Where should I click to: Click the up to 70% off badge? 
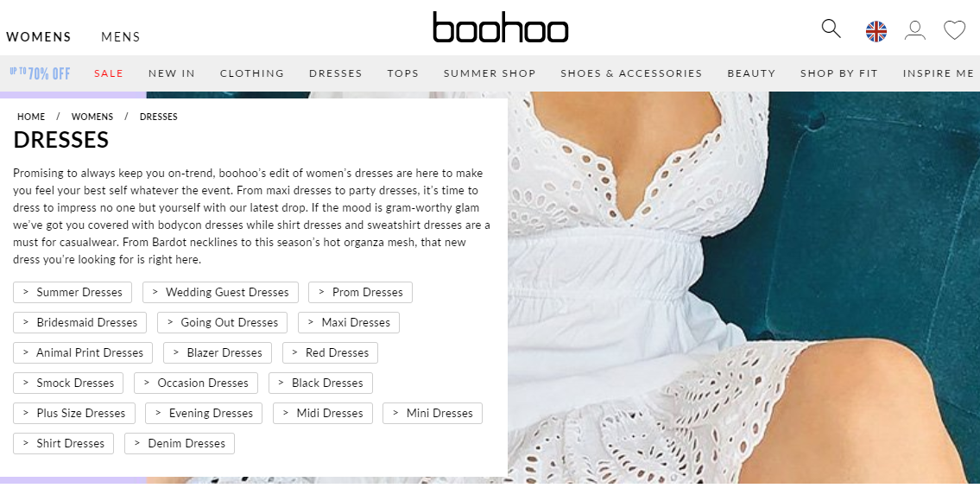click(40, 73)
